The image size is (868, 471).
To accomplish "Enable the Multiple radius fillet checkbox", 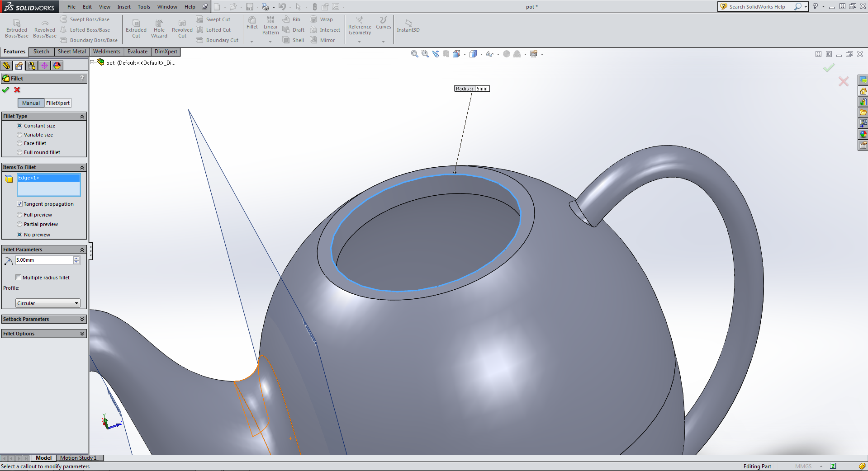I will click(19, 278).
